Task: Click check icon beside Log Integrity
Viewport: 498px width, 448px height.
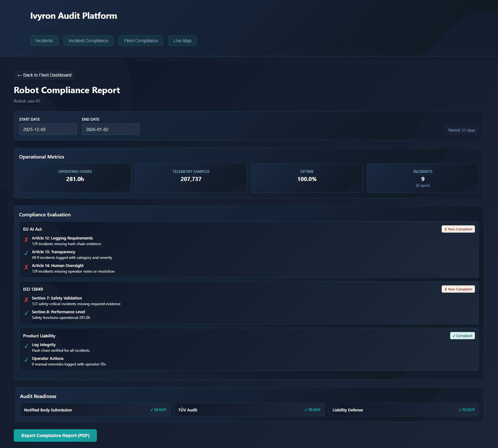Action: (26, 346)
